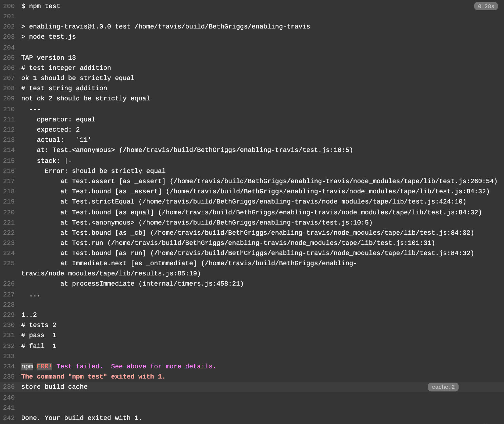Select the node test.js command line
Image resolution: width=504 pixels, height=424 pixels.
(x=48, y=37)
